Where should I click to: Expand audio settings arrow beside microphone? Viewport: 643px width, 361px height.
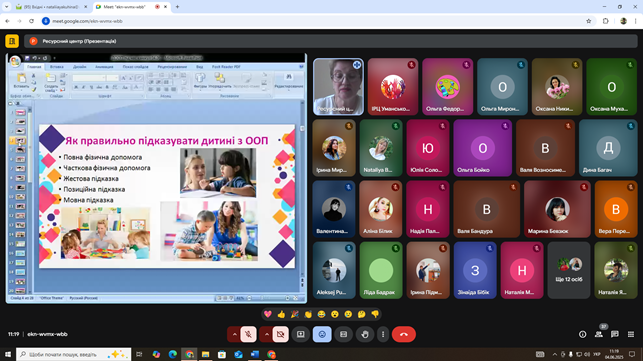point(234,334)
